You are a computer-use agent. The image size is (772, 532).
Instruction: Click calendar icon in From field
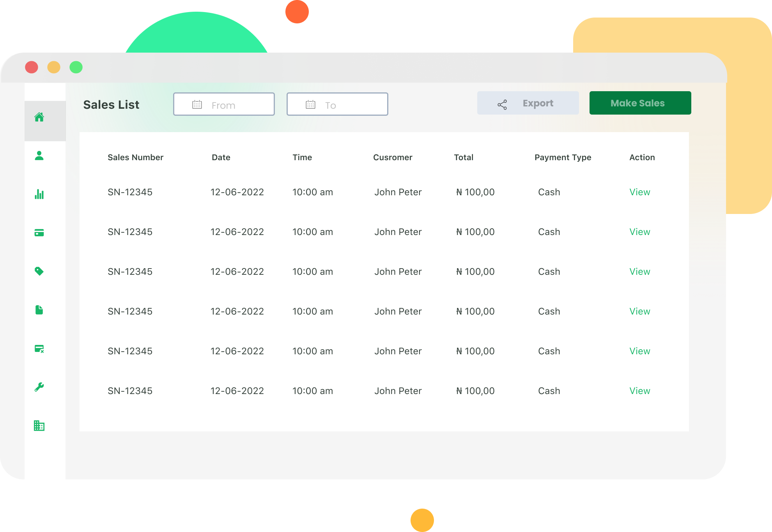[197, 104]
